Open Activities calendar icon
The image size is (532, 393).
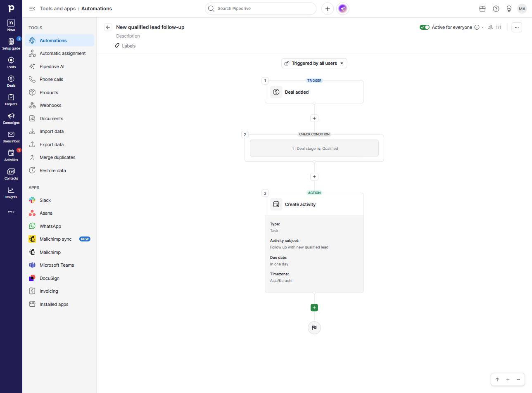pos(11,155)
